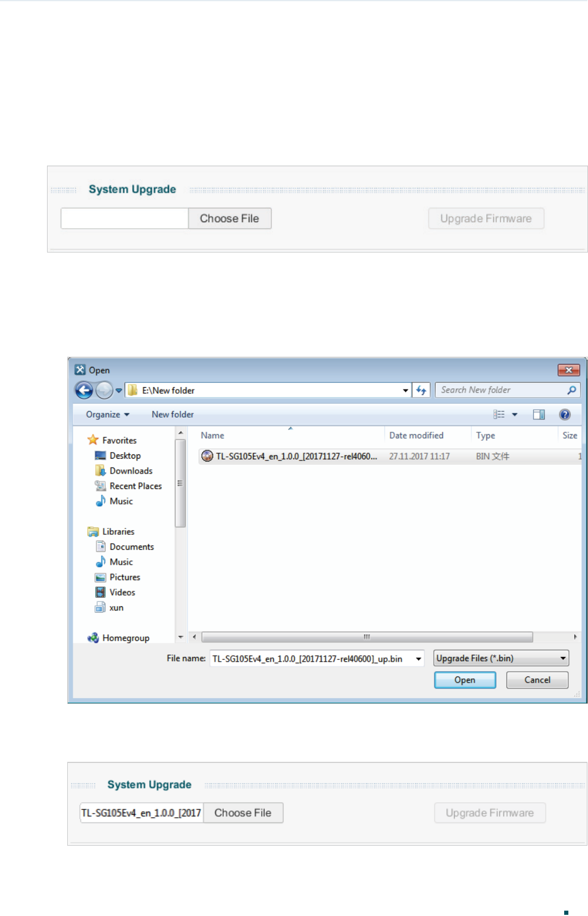Open the Upgrade Files (*.bin) filter dropdown
The height and width of the screenshot is (916, 588).
point(501,658)
